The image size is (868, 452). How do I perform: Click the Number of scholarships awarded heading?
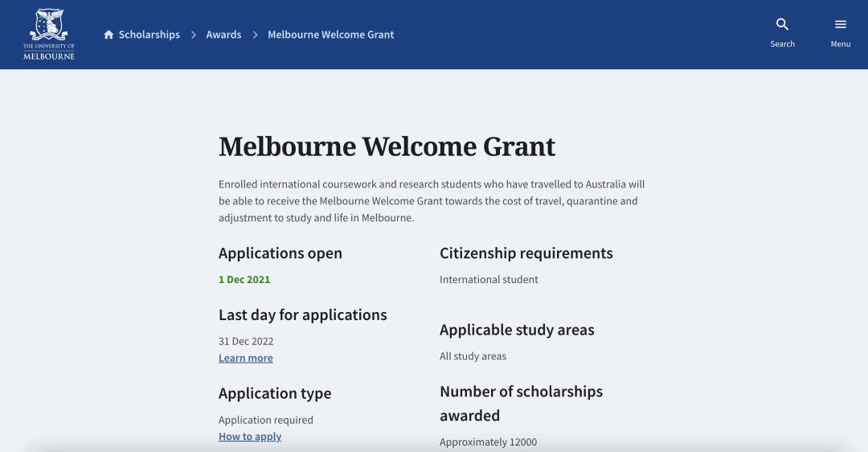pyautogui.click(x=521, y=403)
